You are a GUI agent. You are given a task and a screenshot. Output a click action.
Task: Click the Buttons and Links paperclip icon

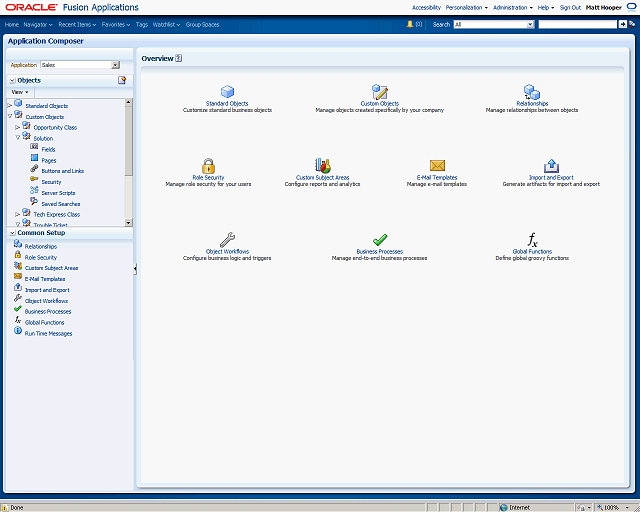pyautogui.click(x=34, y=168)
